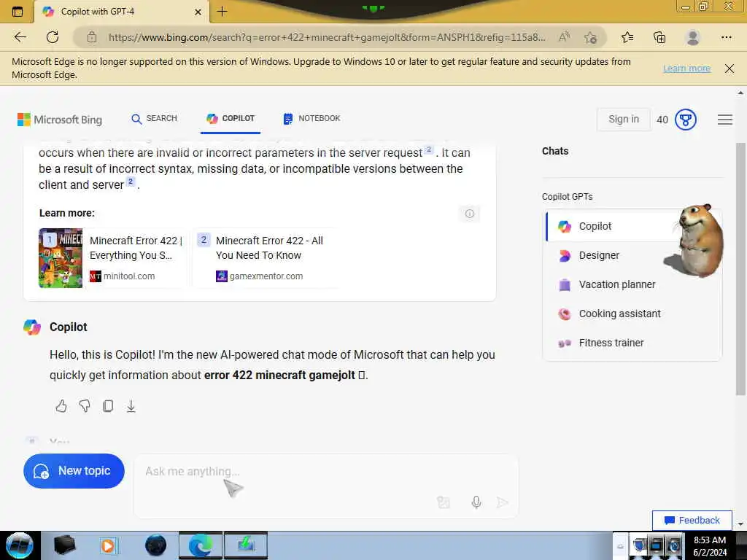
Task: Open tab actions menu icon at top-left
Action: [x=18, y=12]
